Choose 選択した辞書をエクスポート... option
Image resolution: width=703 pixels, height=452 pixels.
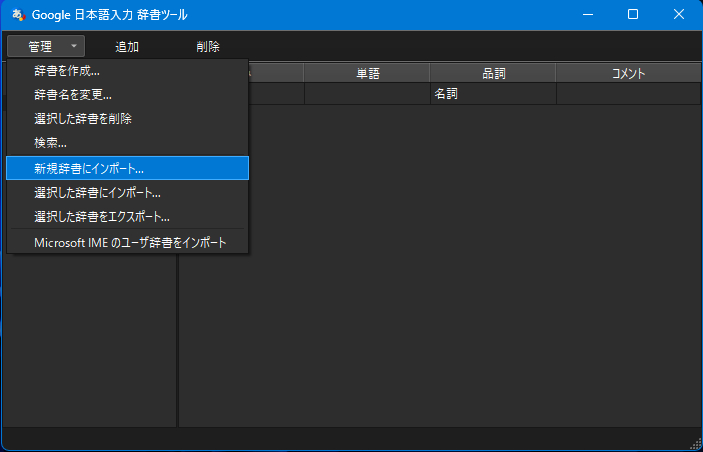(x=127, y=217)
